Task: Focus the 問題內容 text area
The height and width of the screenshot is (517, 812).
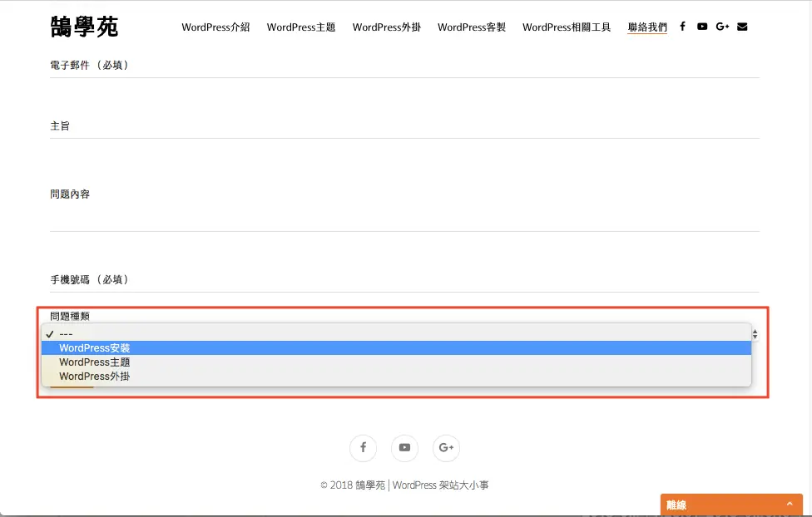Action: (404, 209)
